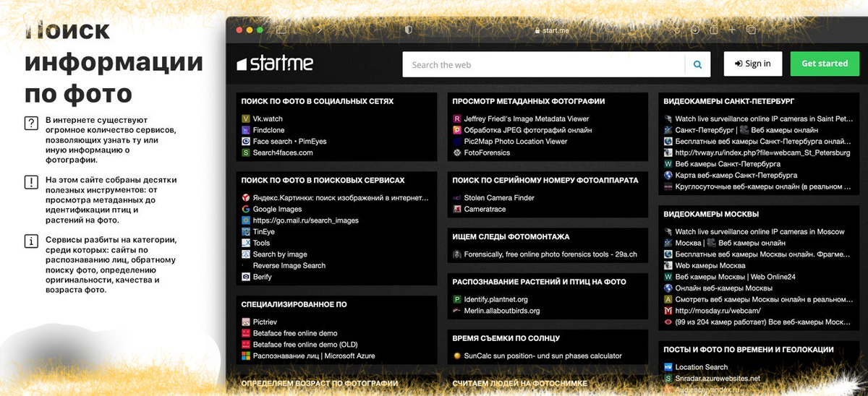Click the Findclone favicon
The height and width of the screenshot is (396, 868).
click(246, 130)
